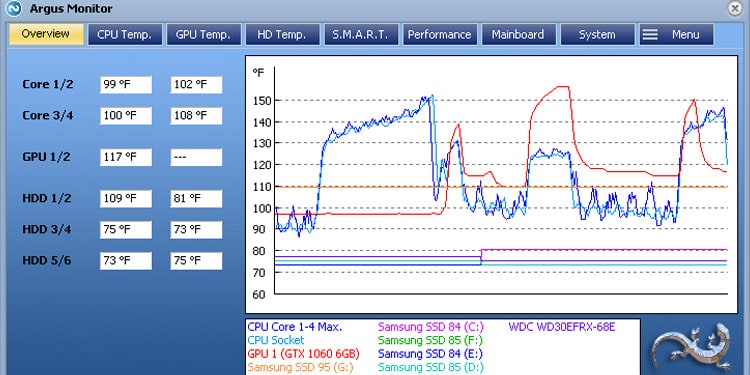Click the 73 °F field in HDD 5/6 row

coord(126,261)
